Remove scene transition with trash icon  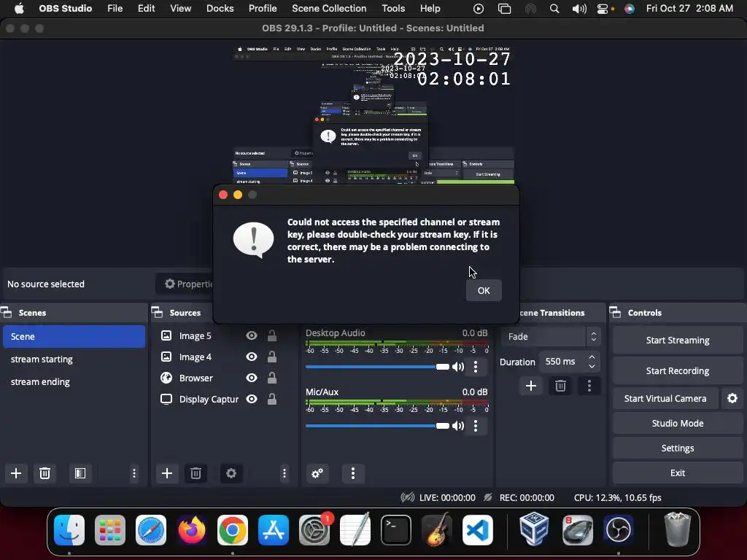pyautogui.click(x=560, y=386)
